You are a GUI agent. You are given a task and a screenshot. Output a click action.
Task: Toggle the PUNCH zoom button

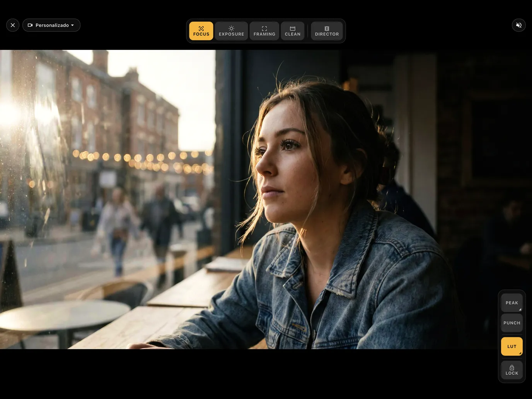pyautogui.click(x=512, y=323)
